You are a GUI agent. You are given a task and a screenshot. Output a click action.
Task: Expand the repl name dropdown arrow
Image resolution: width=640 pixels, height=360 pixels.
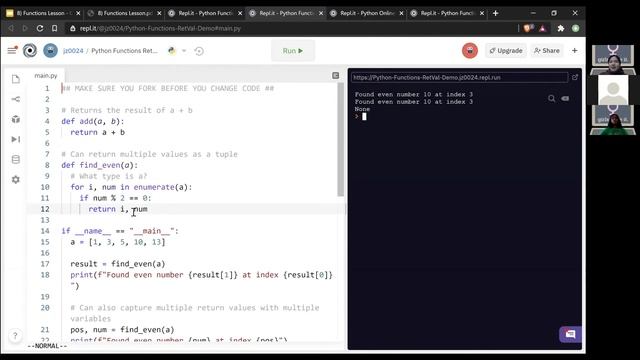(x=184, y=51)
